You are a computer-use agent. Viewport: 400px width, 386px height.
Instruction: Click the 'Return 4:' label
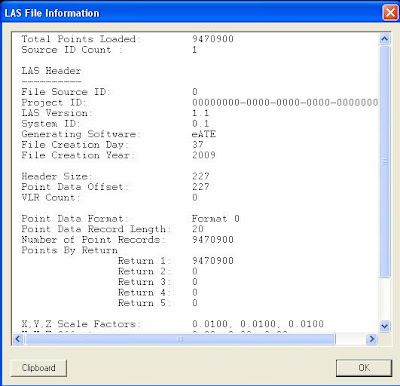click(144, 292)
